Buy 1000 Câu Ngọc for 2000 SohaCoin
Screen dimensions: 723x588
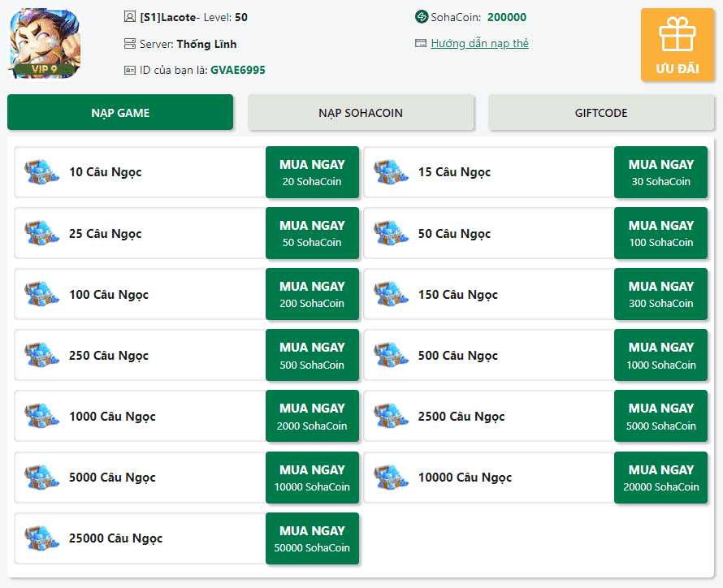click(x=312, y=416)
